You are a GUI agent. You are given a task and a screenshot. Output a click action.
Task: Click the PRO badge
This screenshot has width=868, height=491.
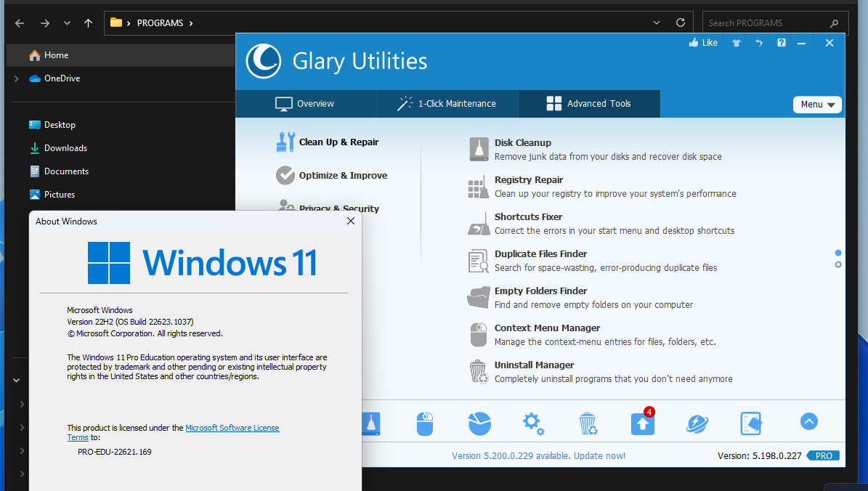[823, 456]
